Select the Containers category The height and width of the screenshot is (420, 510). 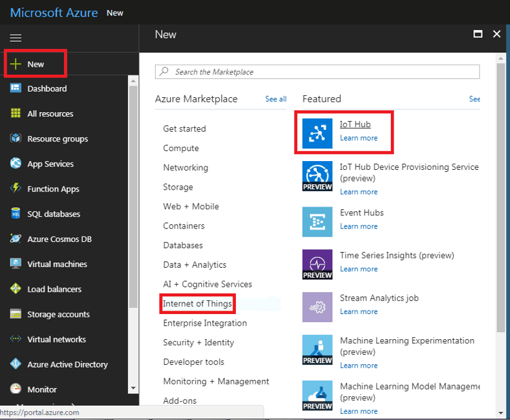pos(184,226)
